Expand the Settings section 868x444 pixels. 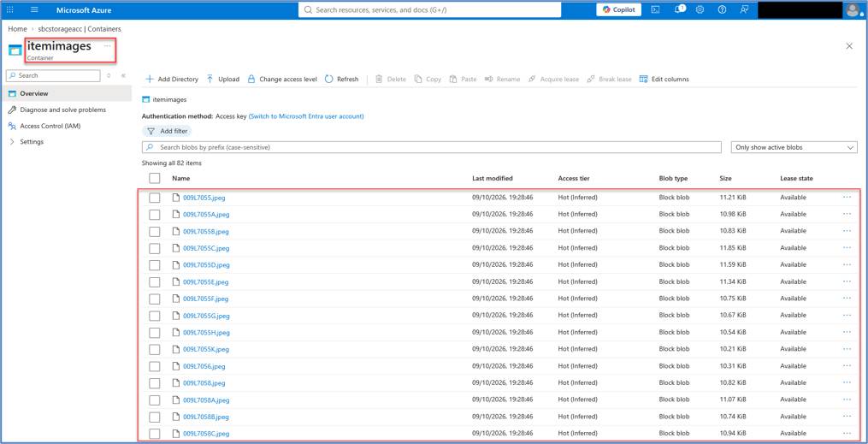tap(32, 142)
